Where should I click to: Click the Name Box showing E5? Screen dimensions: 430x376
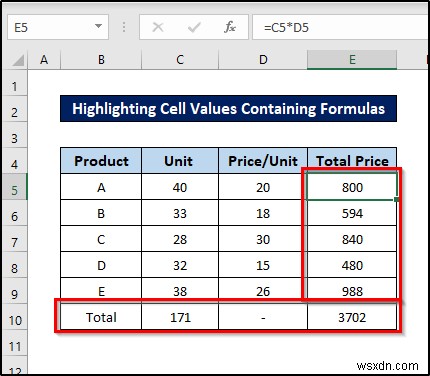pyautogui.click(x=58, y=27)
